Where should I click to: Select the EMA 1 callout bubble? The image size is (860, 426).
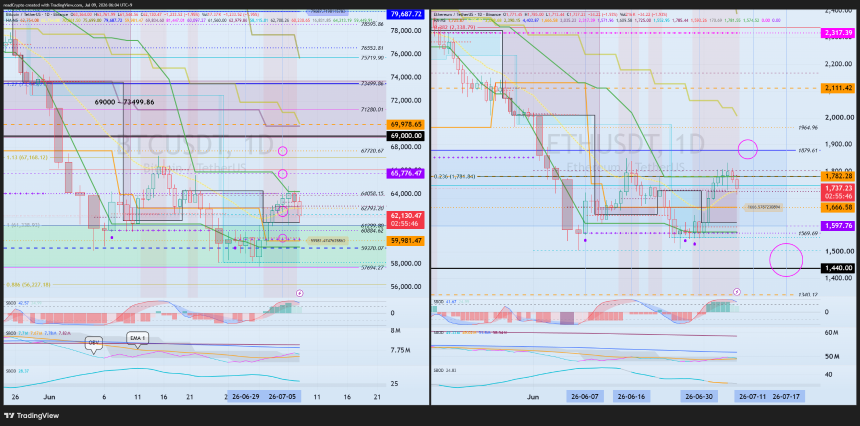[x=137, y=338]
